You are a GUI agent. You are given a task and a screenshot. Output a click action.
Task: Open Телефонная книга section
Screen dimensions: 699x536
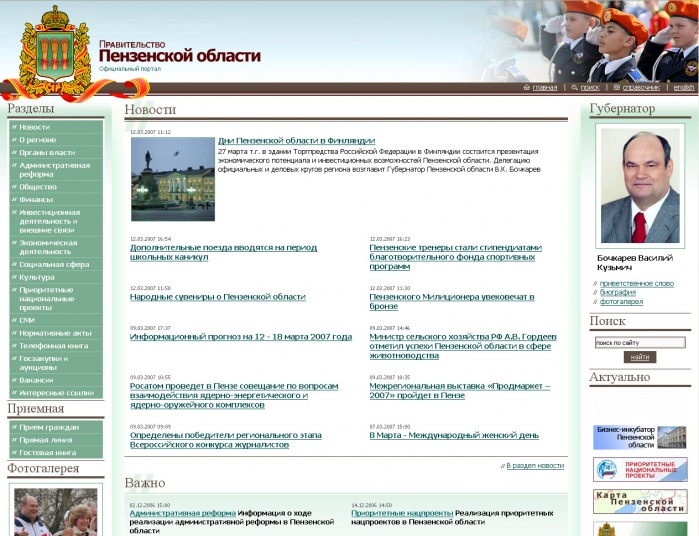click(56, 346)
